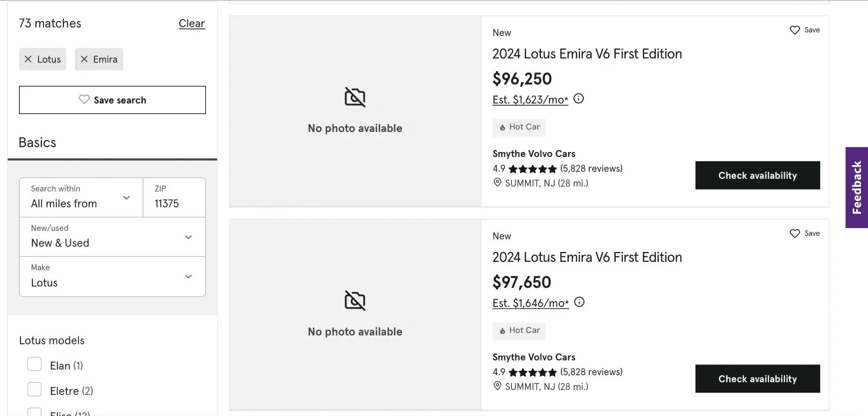The image size is (868, 416).
Task: Open the New/used dropdown
Action: (x=112, y=237)
